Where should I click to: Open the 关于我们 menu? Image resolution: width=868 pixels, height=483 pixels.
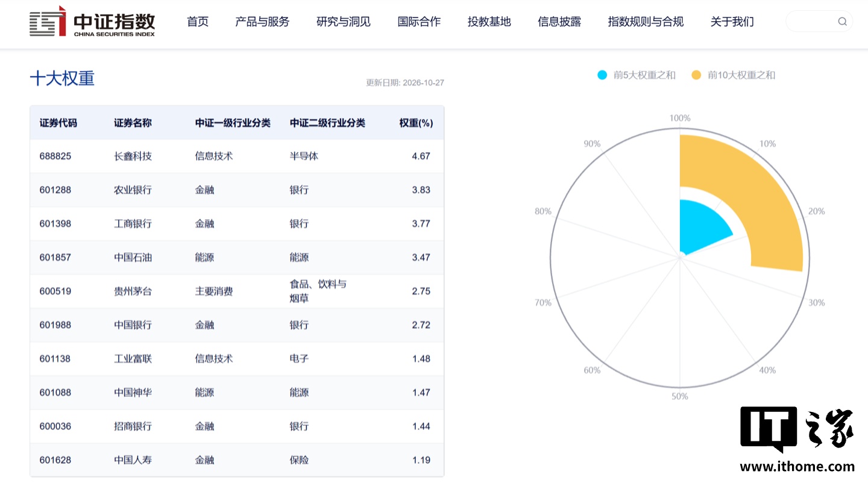732,22
